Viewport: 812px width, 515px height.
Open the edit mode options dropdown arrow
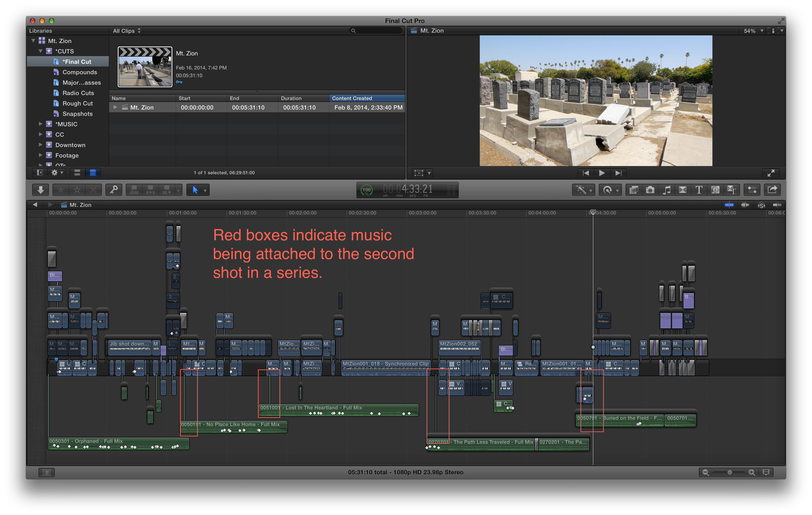pos(179,191)
